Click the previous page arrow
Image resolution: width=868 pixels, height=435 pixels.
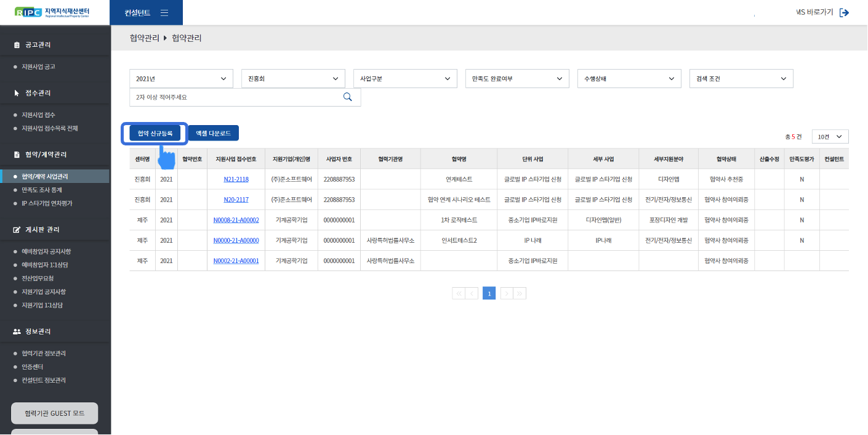pyautogui.click(x=472, y=293)
